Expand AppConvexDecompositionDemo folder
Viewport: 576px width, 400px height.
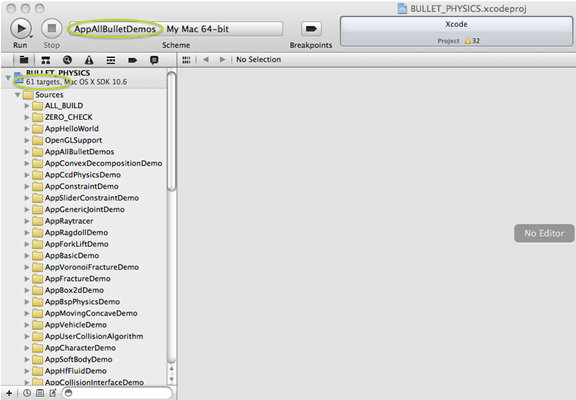pos(27,163)
